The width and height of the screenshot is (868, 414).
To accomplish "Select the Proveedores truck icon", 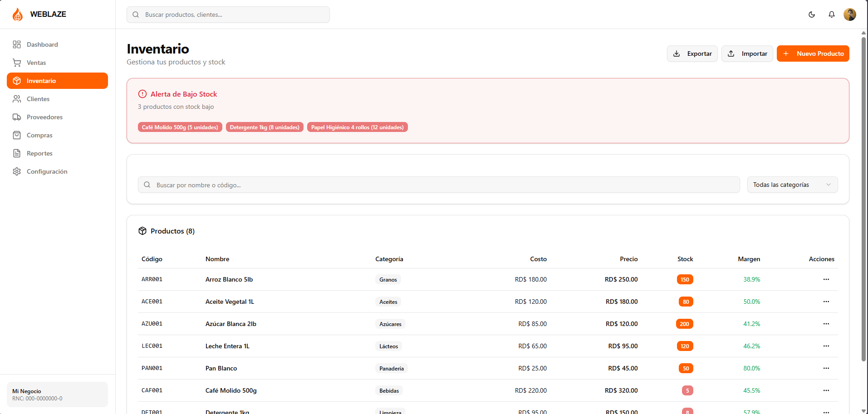I will pyautogui.click(x=17, y=117).
